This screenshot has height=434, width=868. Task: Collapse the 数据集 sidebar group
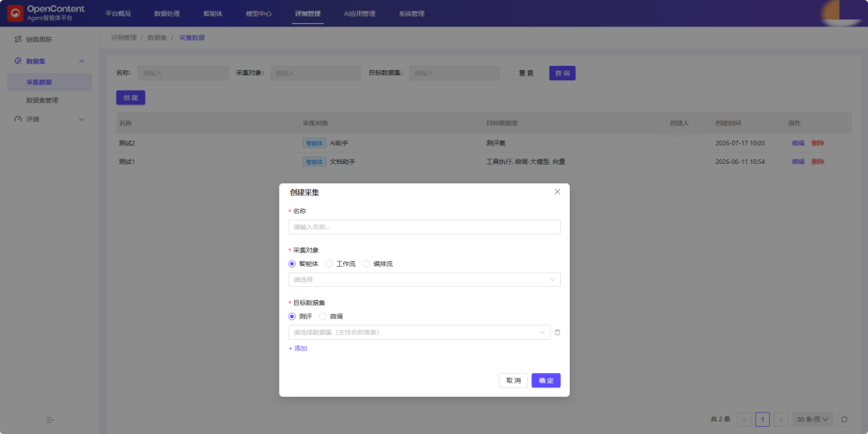81,61
